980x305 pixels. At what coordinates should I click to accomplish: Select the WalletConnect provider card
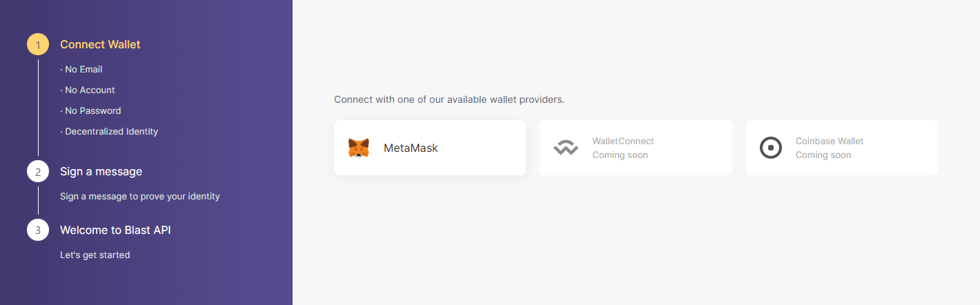pos(636,148)
